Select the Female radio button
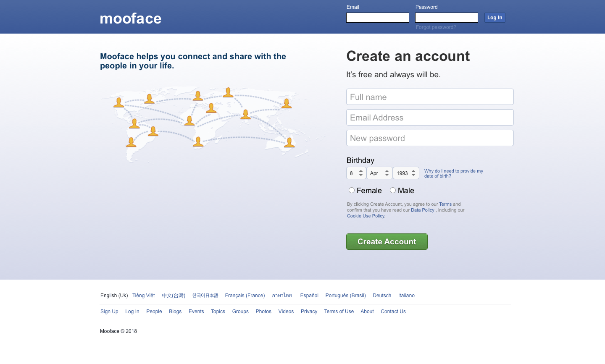The height and width of the screenshot is (364, 605). 352,190
